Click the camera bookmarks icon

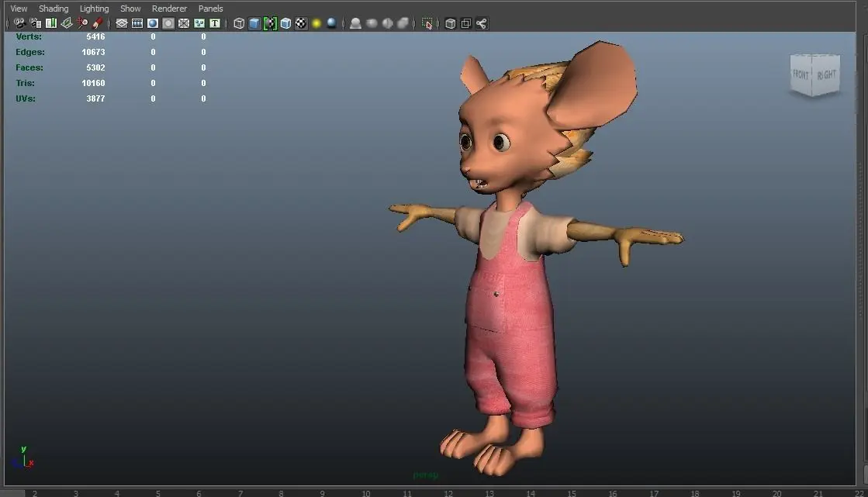tap(51, 23)
